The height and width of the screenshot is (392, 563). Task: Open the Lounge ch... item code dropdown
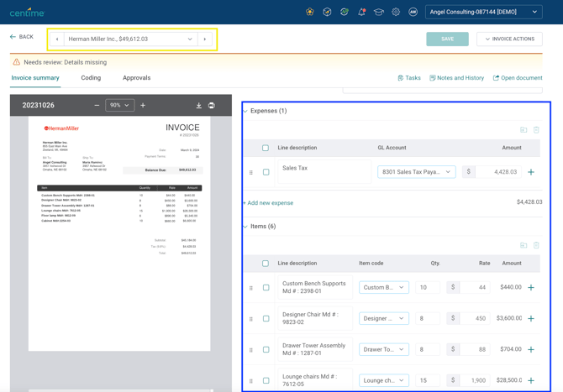(384, 380)
